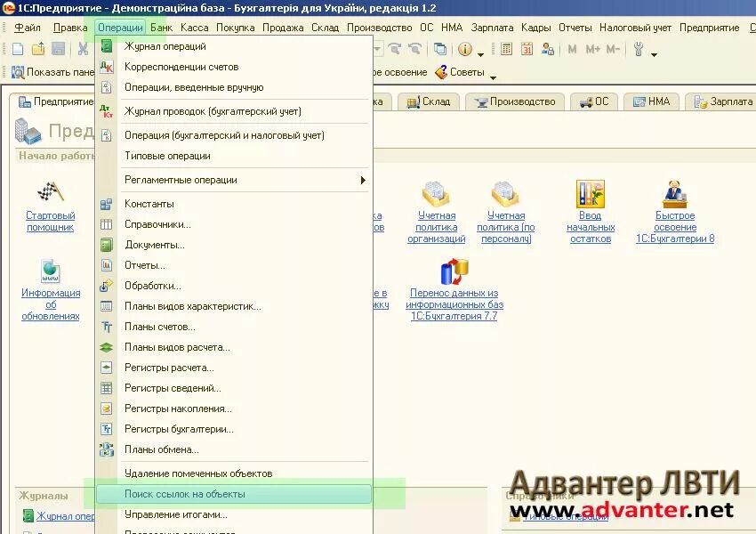Click the Ввод начальных остатков folders icon

(591, 194)
